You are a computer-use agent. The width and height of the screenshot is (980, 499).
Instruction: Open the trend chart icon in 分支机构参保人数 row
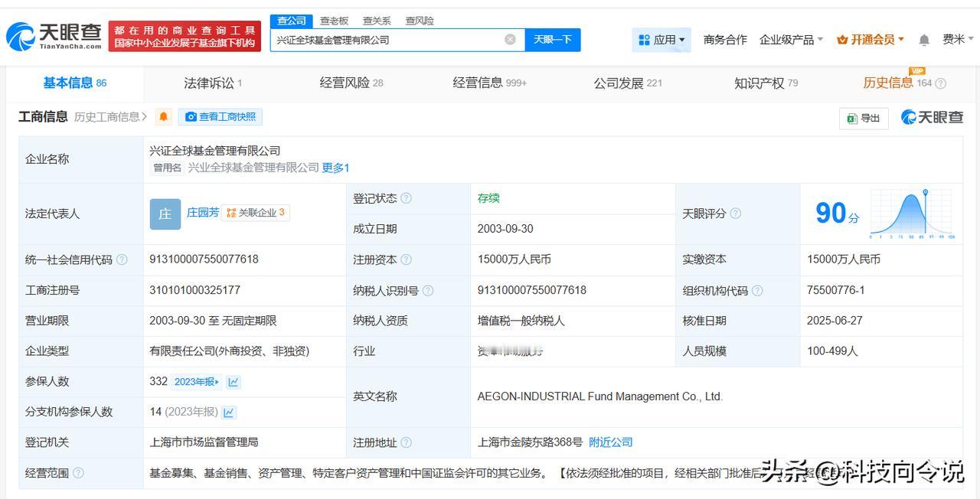[x=229, y=413]
